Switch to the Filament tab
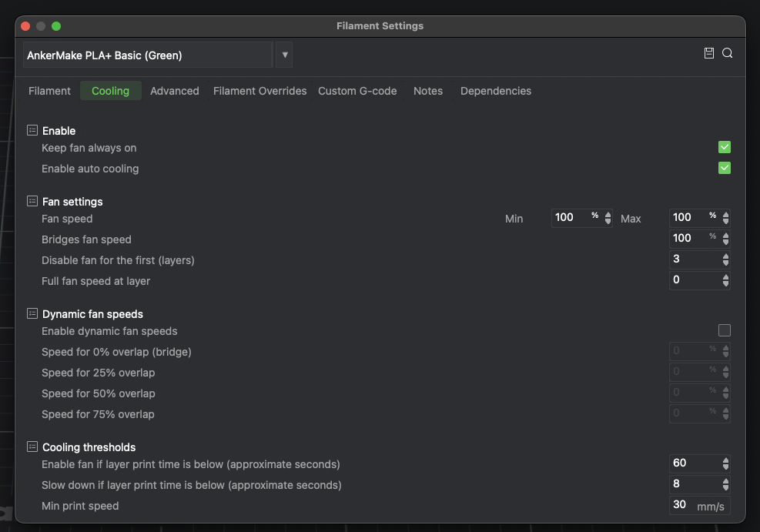 pos(49,91)
